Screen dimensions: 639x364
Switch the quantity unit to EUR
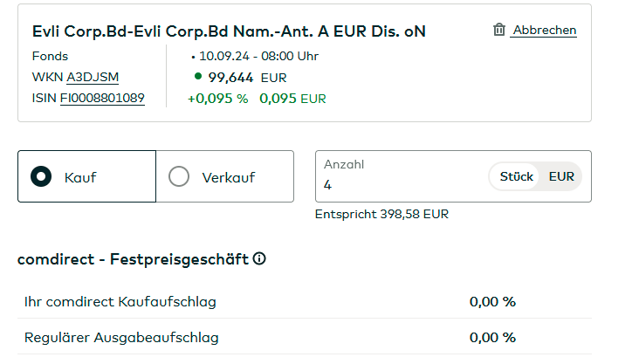[561, 176]
